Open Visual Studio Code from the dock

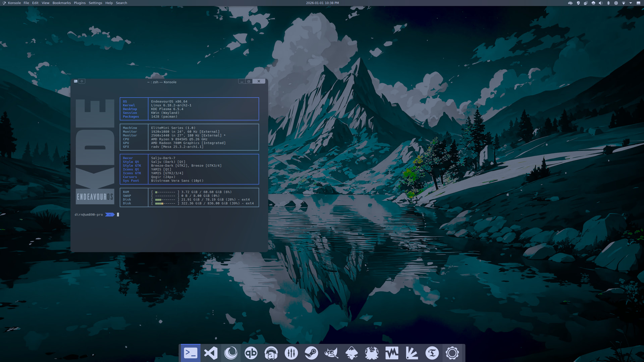tap(211, 353)
